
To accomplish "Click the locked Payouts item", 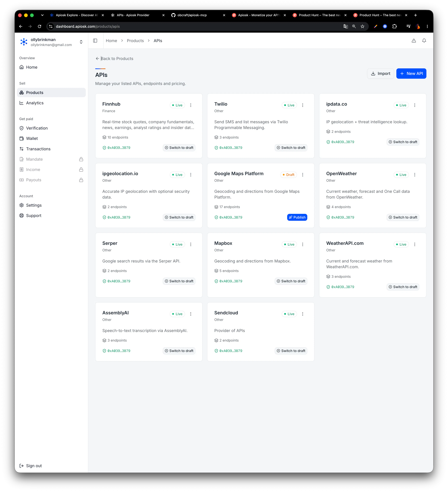I will tap(51, 180).
